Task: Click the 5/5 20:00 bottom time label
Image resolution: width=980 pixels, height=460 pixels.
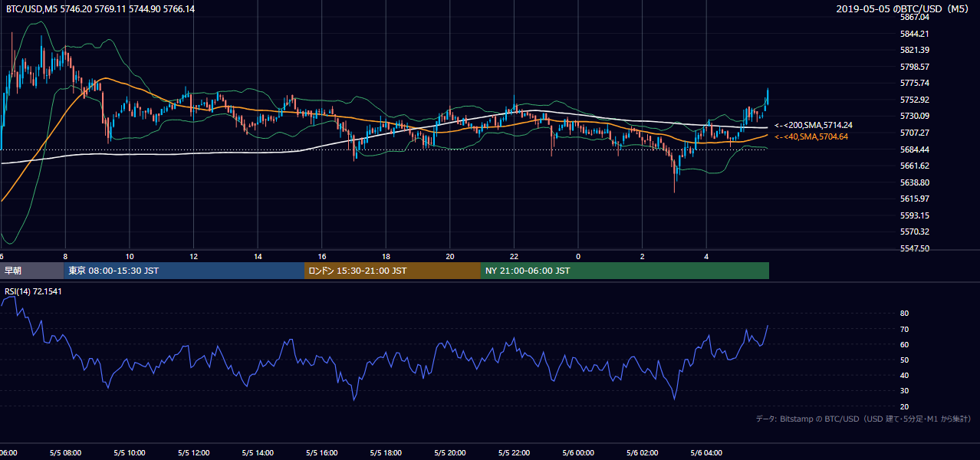Action: pos(449,453)
